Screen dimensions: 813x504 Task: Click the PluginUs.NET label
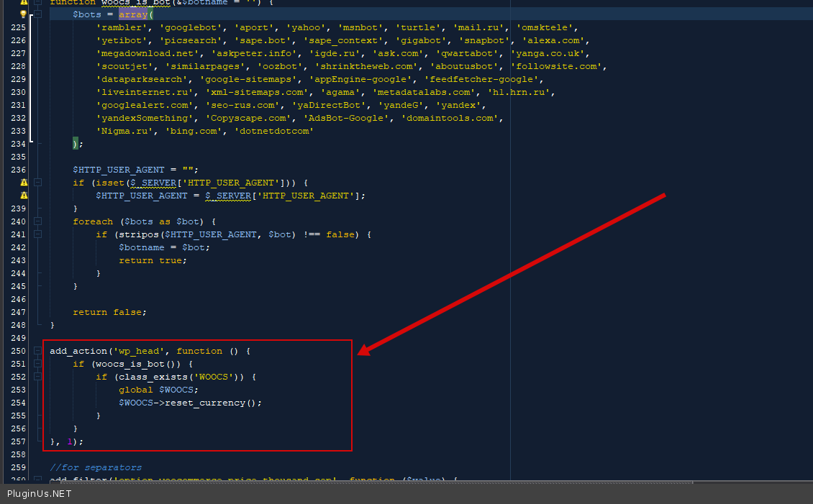(x=40, y=494)
